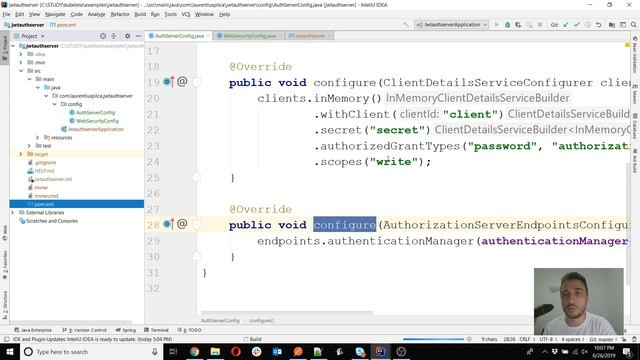This screenshot has width=640, height=360.
Task: Toggle fold marker at line 28
Action: [x=197, y=225]
